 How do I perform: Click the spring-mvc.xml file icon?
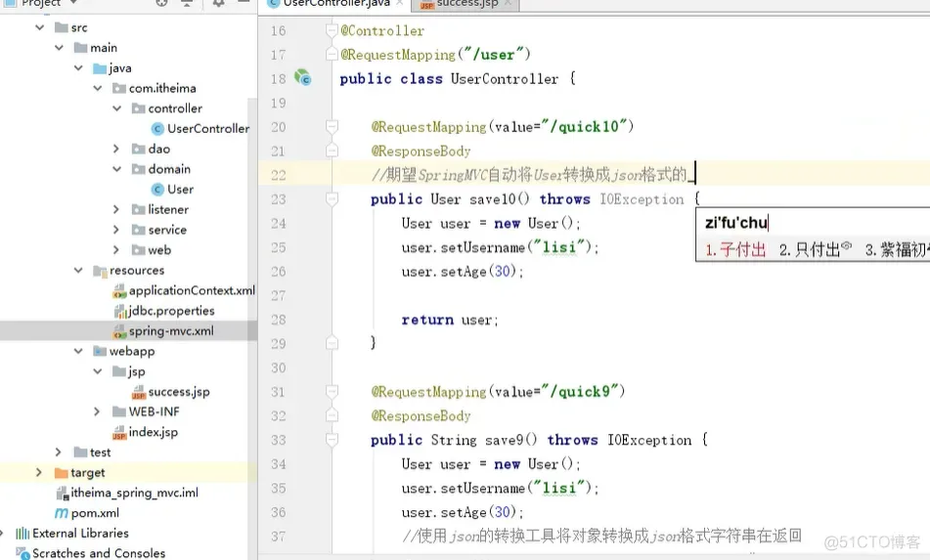[120, 331]
